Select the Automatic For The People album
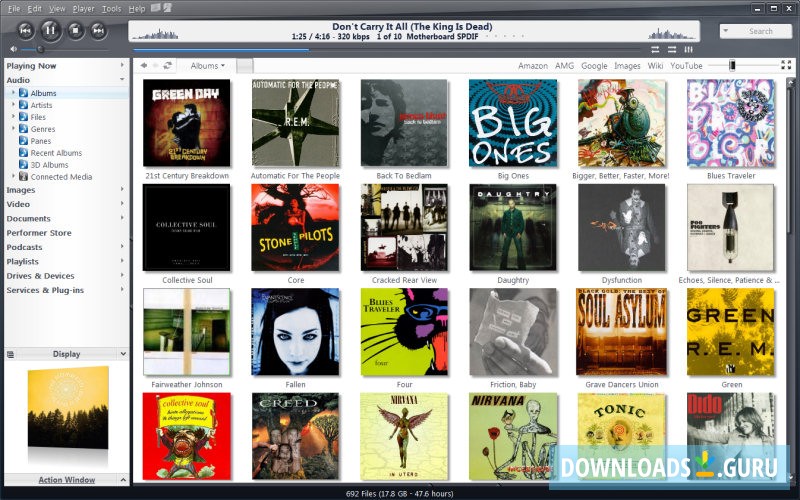The width and height of the screenshot is (800, 500). coord(295,123)
